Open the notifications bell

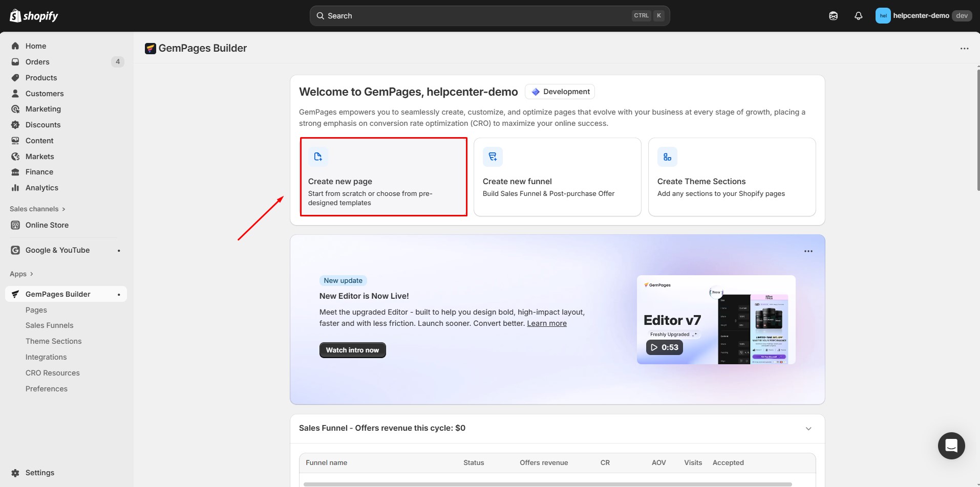coord(858,15)
